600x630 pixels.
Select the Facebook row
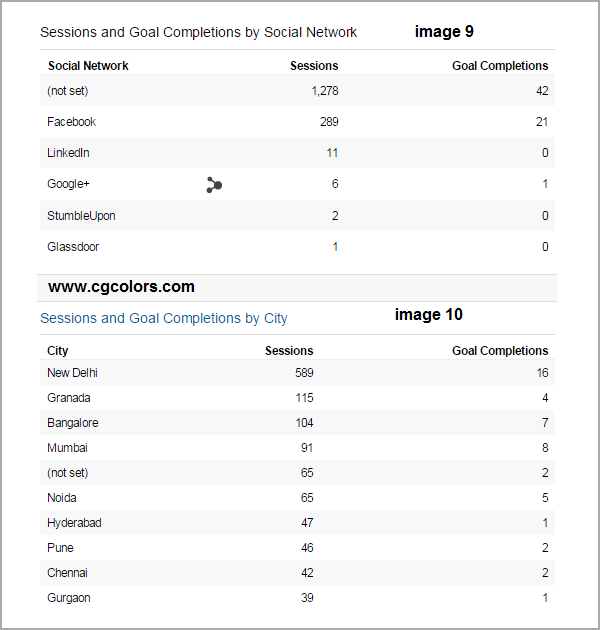[297, 122]
